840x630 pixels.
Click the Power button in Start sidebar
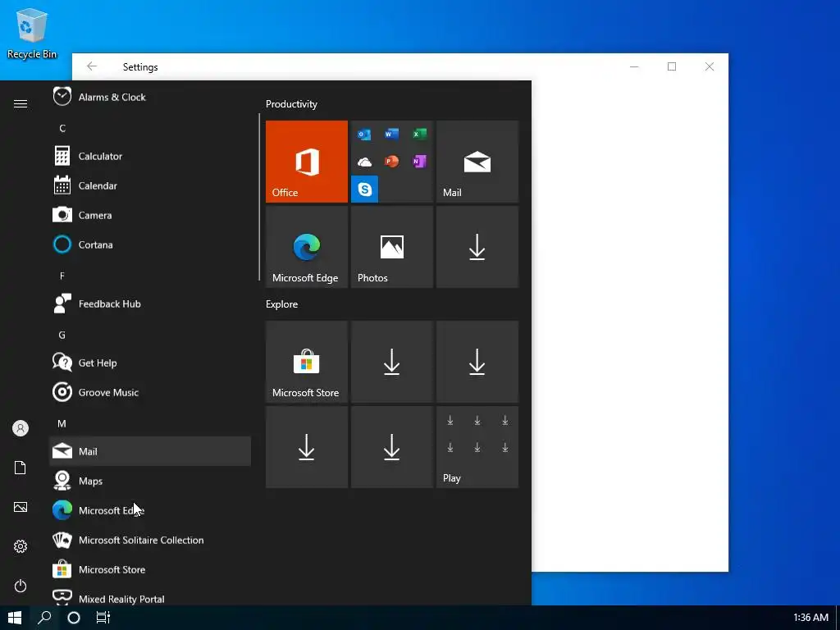[x=21, y=586]
